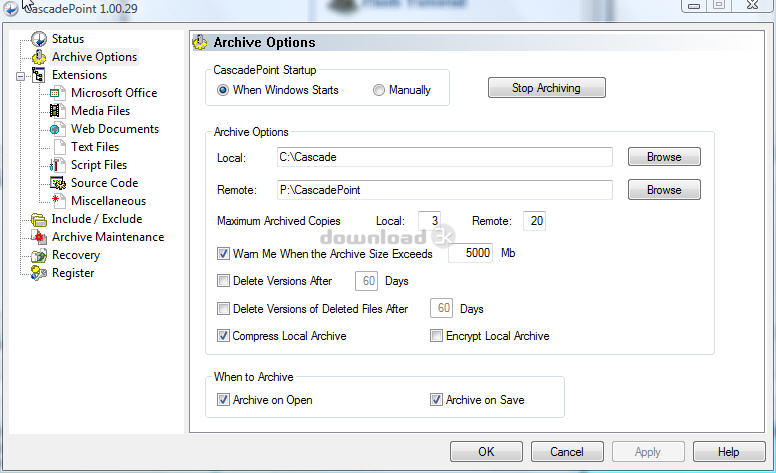Enable Delete Versions of Deleted Files After
776x473 pixels.
pyautogui.click(x=223, y=309)
